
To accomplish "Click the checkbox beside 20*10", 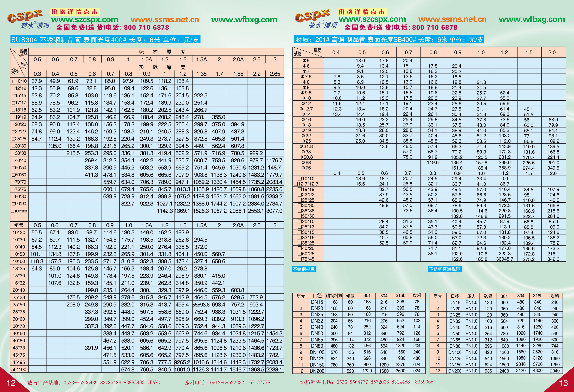I will [x=300, y=222].
